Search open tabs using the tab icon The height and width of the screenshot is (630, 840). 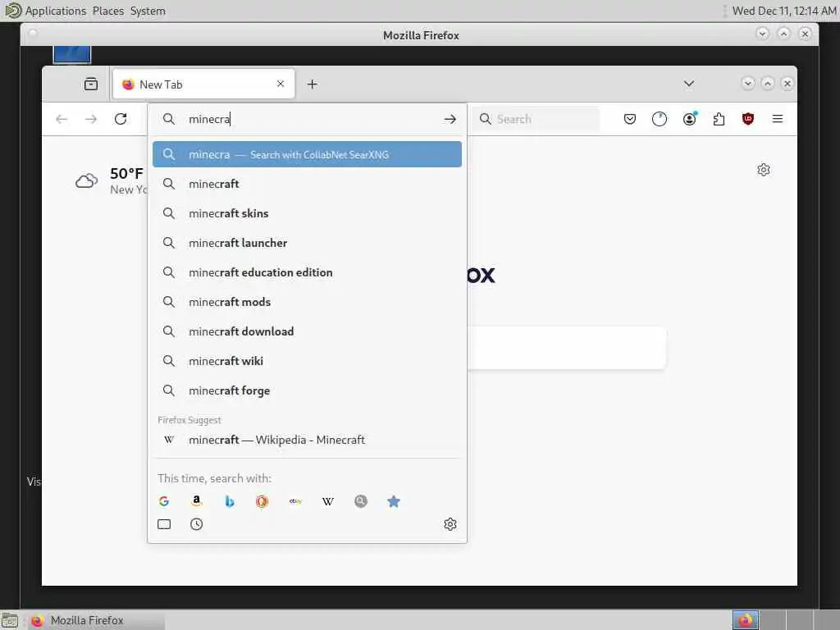164,524
